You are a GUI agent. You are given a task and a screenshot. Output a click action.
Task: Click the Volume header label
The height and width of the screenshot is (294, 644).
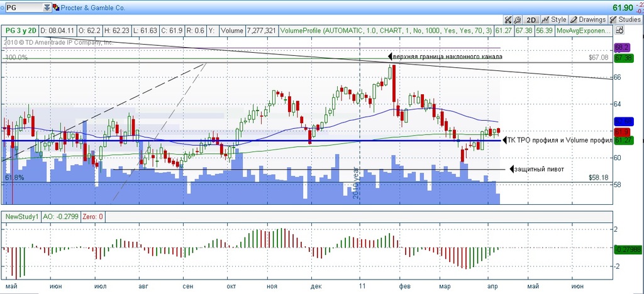[232, 30]
